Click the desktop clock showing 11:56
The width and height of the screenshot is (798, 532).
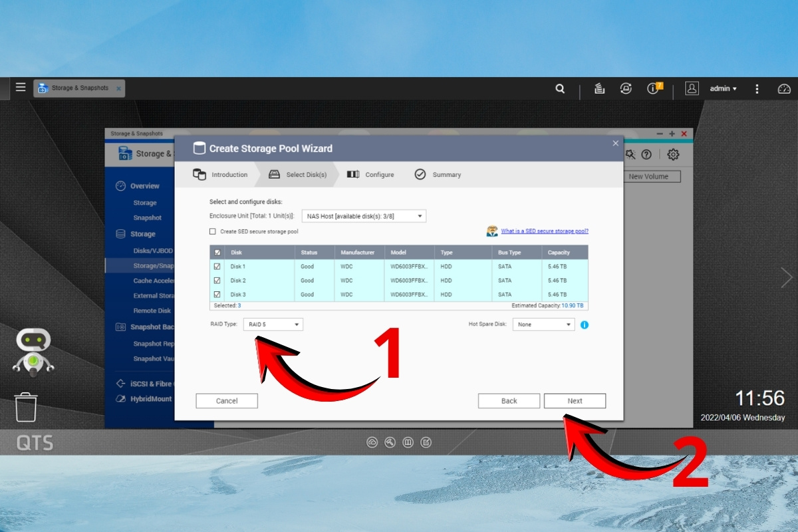coord(759,398)
